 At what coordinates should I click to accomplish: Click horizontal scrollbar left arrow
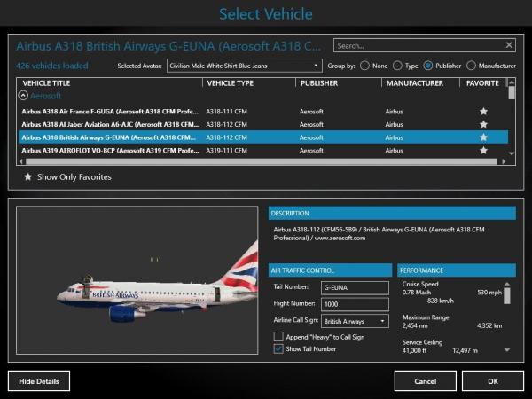pyautogui.click(x=21, y=161)
